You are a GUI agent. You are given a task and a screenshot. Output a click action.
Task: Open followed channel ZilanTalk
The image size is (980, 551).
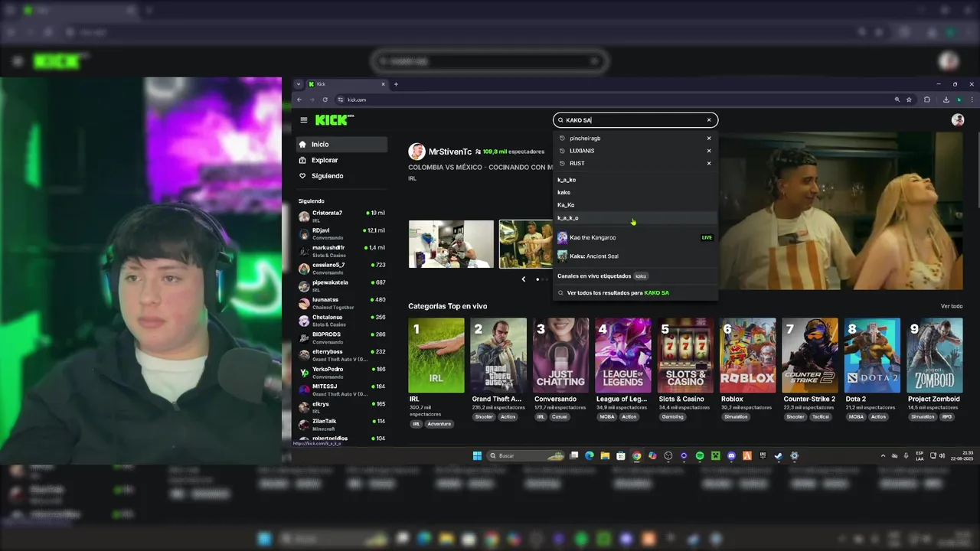341,424
